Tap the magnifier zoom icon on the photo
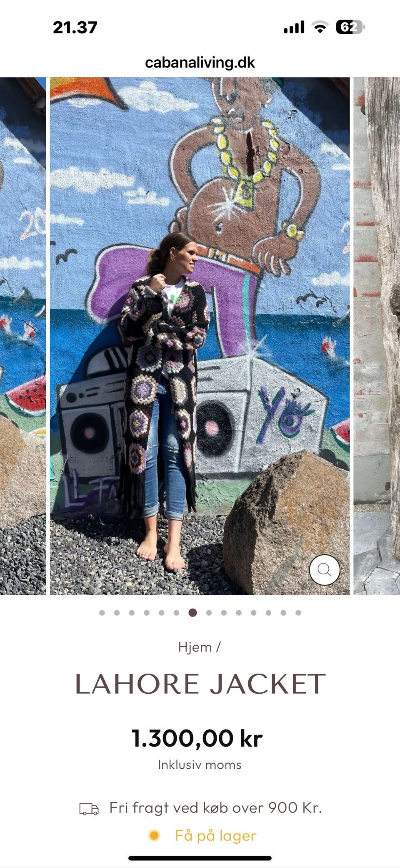400x868 pixels. pyautogui.click(x=325, y=569)
